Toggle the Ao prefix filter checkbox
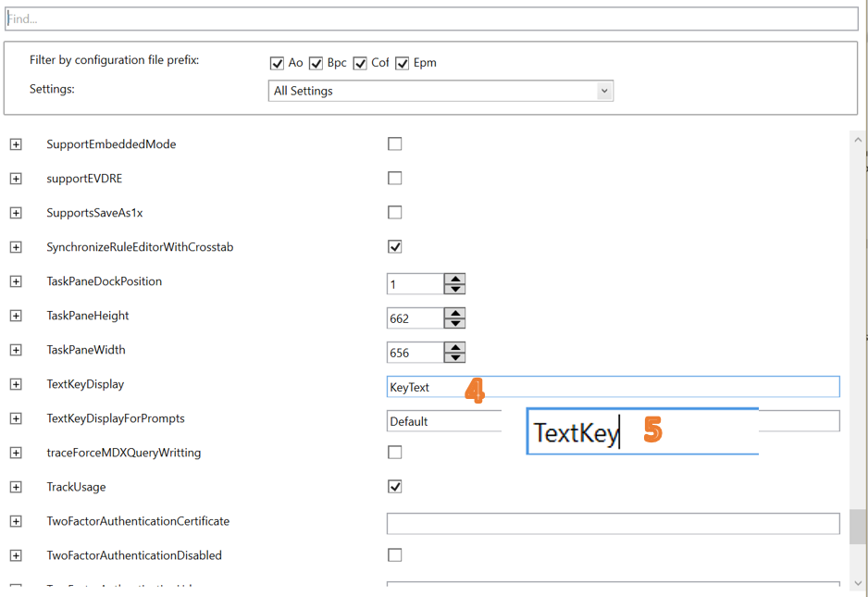This screenshot has width=868, height=597. point(277,63)
